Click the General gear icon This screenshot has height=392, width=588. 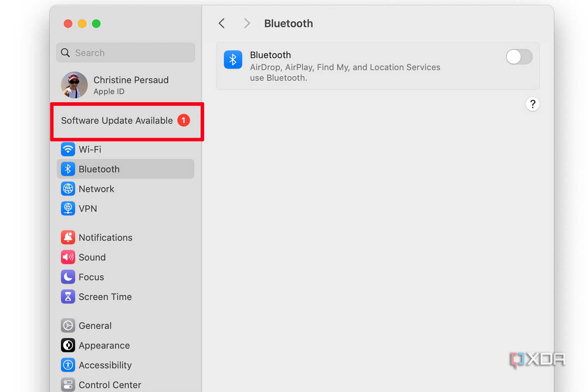[x=68, y=326]
